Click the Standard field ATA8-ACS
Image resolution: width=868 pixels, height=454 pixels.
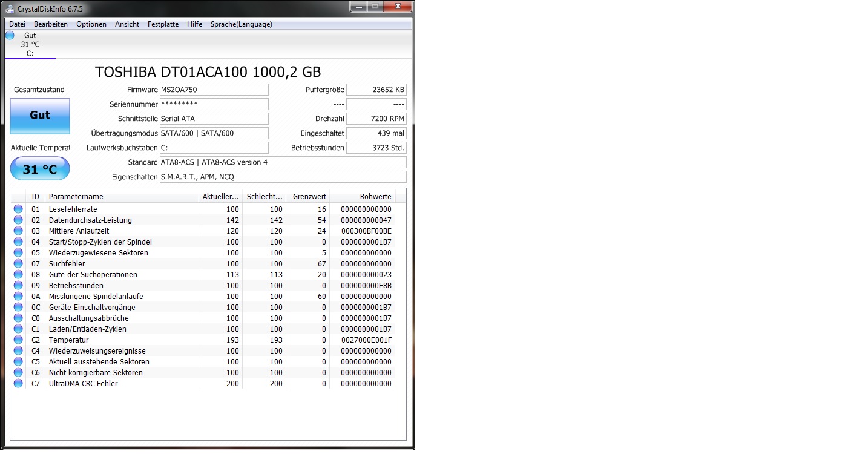(283, 162)
